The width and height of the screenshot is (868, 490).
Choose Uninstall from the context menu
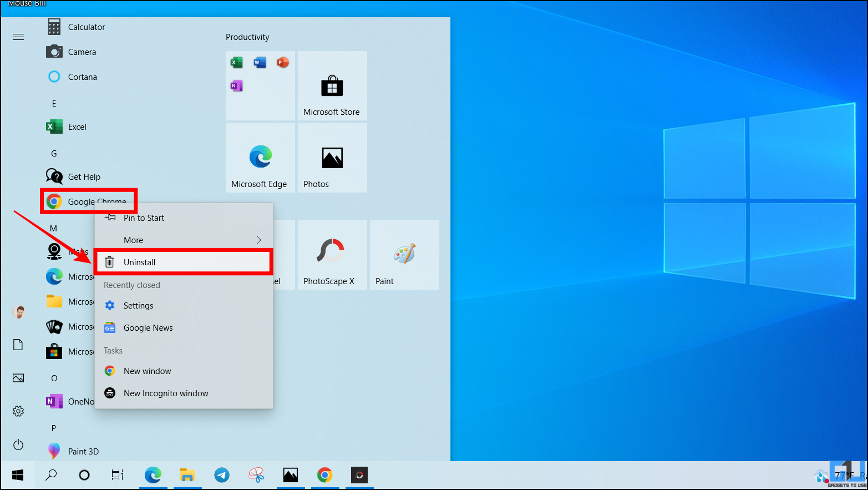pos(184,262)
